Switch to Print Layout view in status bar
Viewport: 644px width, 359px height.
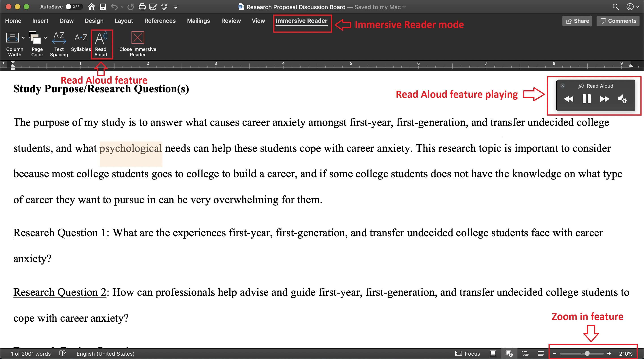tap(493, 353)
